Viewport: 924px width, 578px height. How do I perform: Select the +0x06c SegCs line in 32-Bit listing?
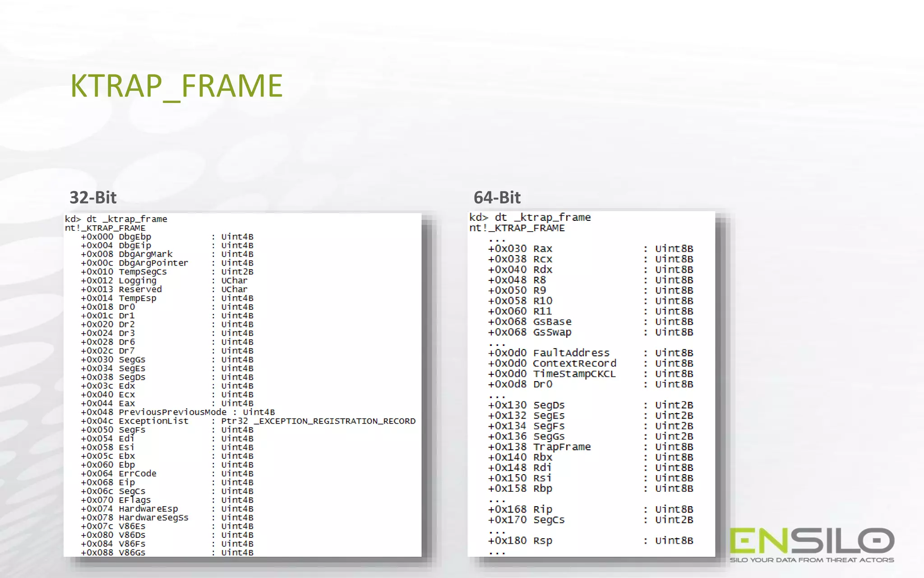coord(167,491)
